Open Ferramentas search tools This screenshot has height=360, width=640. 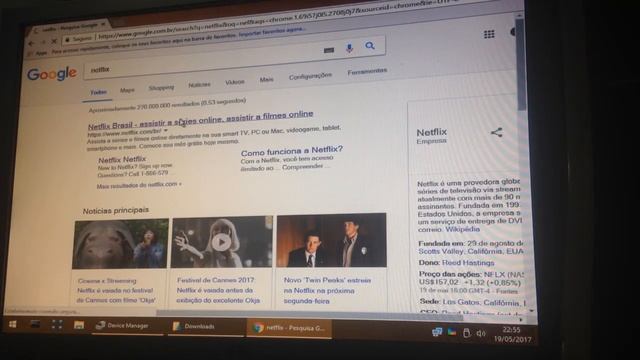[x=367, y=72]
